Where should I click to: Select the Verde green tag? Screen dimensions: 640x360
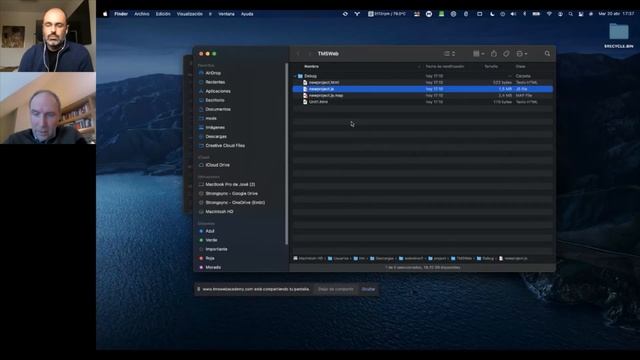208,240
